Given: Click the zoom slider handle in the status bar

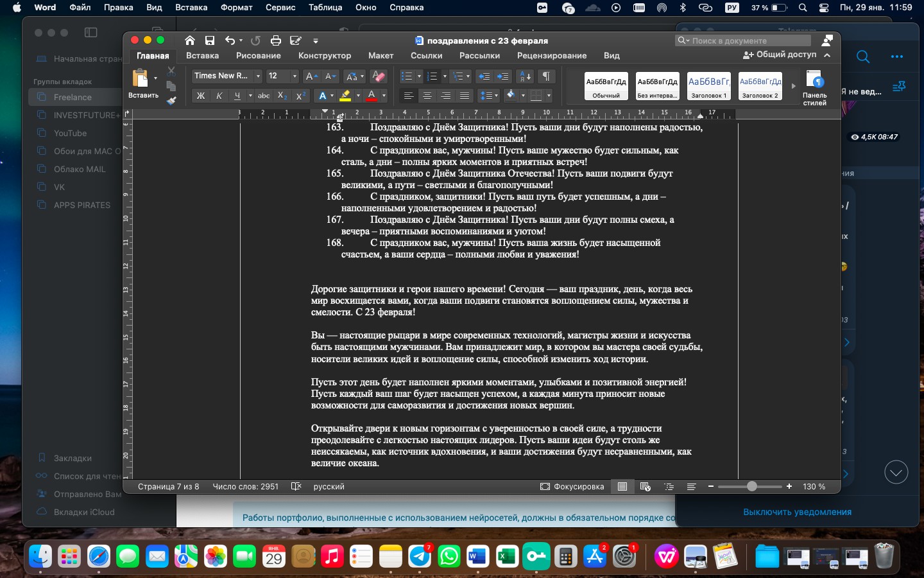Looking at the screenshot, I should coord(751,486).
